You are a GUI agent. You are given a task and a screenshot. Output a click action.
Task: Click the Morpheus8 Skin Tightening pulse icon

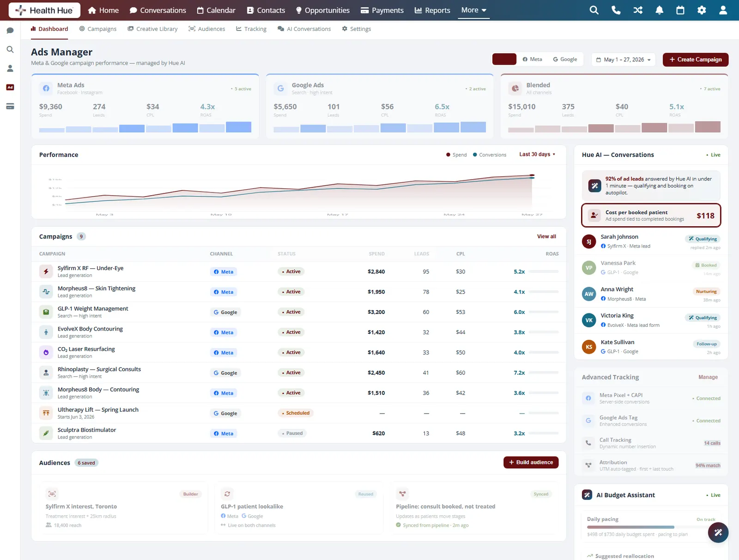(46, 292)
